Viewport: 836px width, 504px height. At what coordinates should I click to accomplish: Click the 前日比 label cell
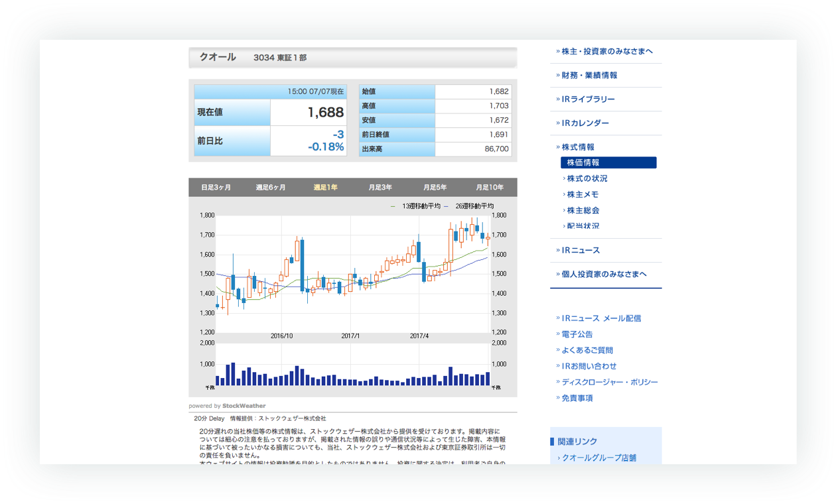(232, 141)
